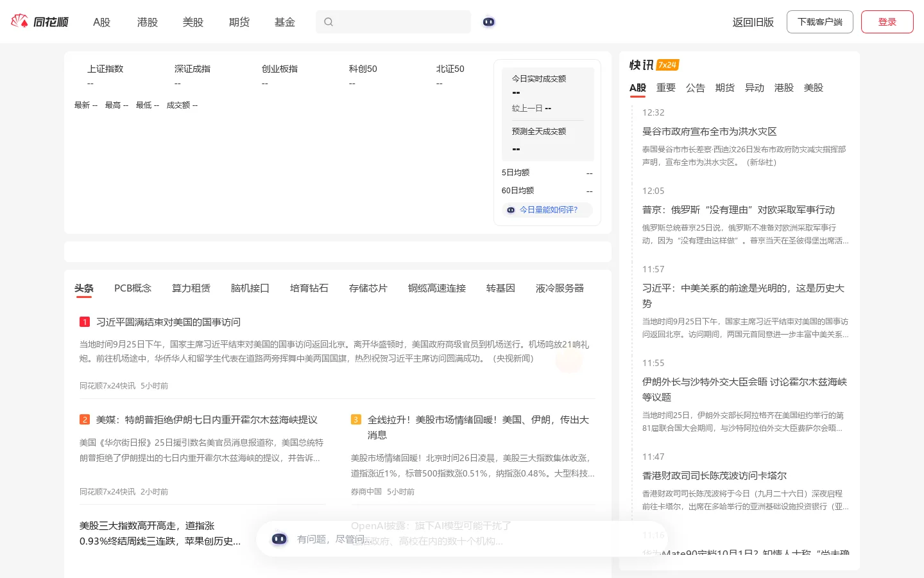Open headline 全线拉升！美股市场情绪回暖
This screenshot has height=578, width=924.
478,427
